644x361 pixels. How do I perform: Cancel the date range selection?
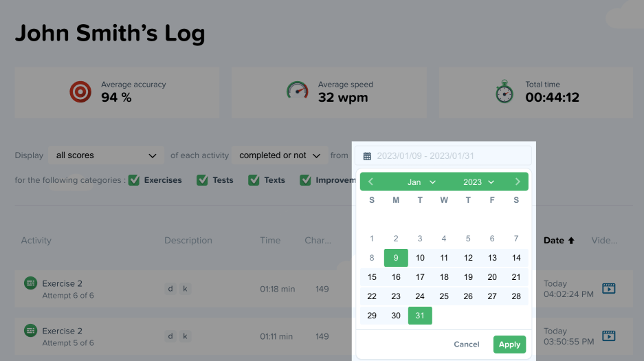(467, 344)
